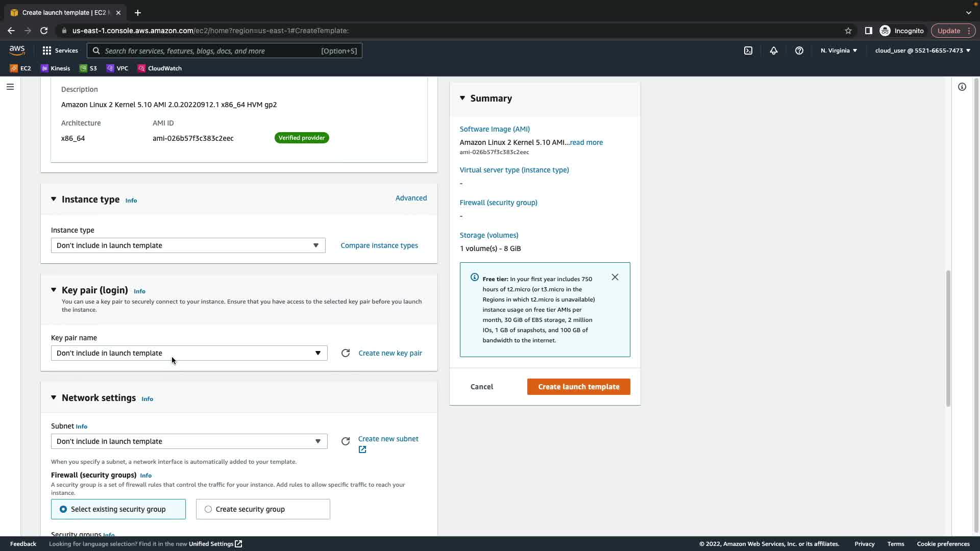Viewport: 980px width, 551px height.
Task: Open the Key pair name dropdown
Action: [x=189, y=353]
